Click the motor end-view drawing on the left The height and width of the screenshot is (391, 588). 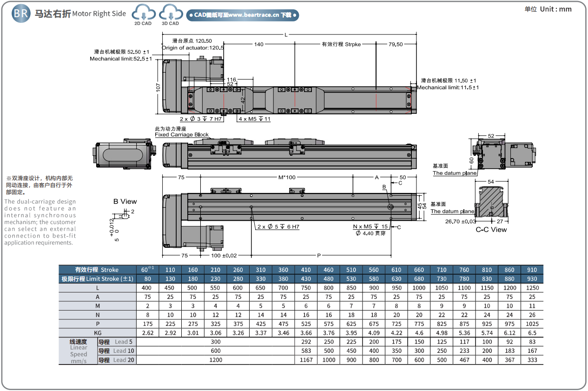click(123, 152)
